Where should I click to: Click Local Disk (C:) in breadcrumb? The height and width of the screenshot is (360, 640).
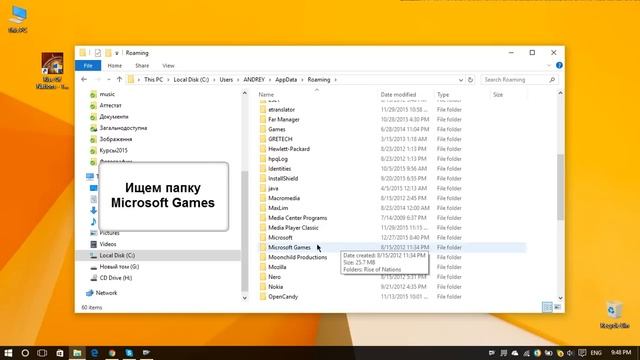click(x=191, y=80)
